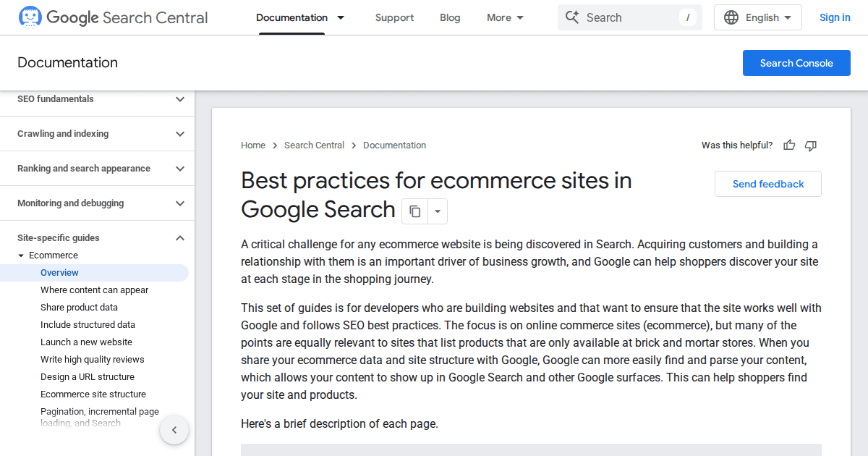Open Search Console with the blue button
Screen dimensions: 868x456
point(796,63)
